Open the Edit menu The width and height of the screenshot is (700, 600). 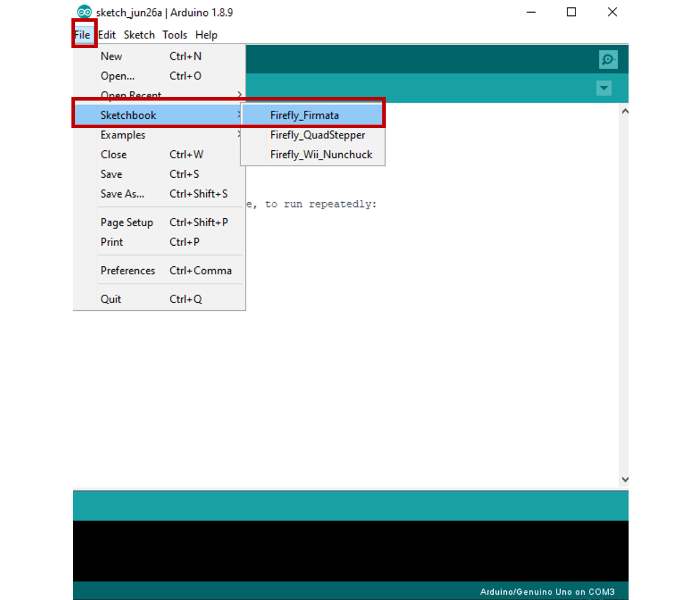[x=107, y=35]
